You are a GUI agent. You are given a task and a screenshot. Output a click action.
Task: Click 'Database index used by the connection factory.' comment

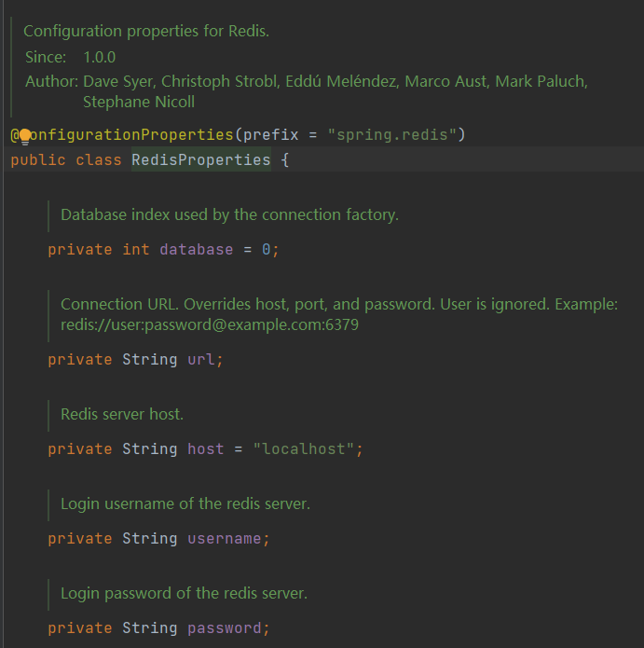[x=229, y=214]
